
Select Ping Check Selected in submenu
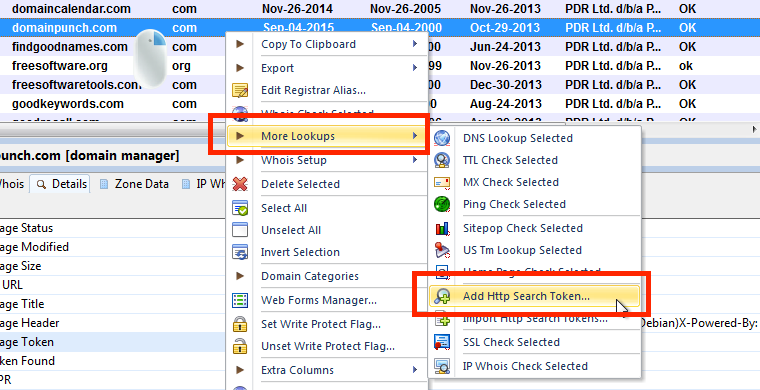tap(535, 204)
